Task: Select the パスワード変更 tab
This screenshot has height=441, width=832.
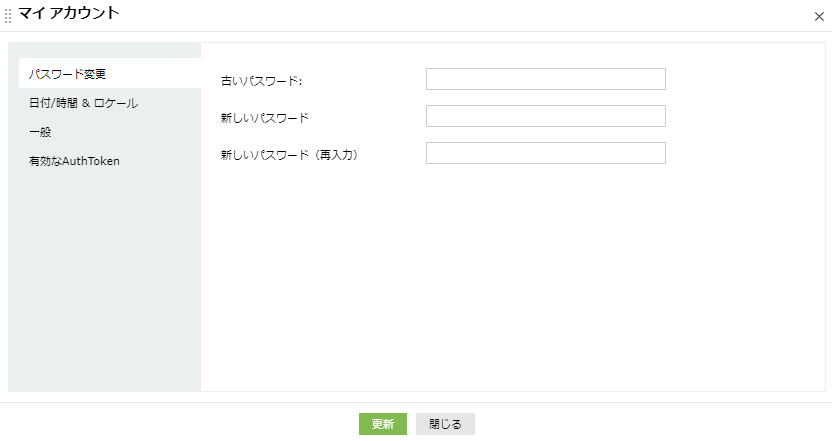Action: pyautogui.click(x=68, y=74)
